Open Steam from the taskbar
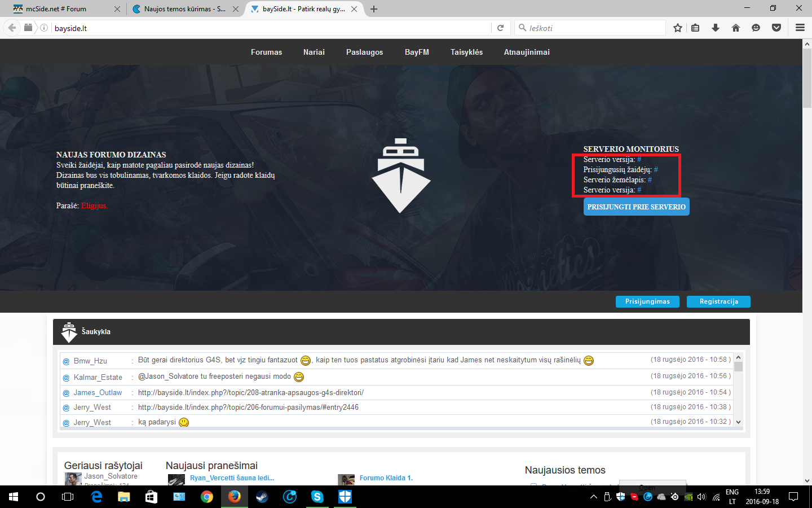 [x=262, y=497]
